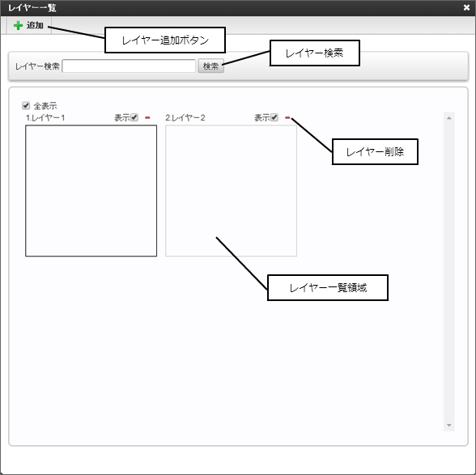The height and width of the screenshot is (475, 476).
Task: Click the 1.レイヤー1 label text
Action: [x=45, y=118]
